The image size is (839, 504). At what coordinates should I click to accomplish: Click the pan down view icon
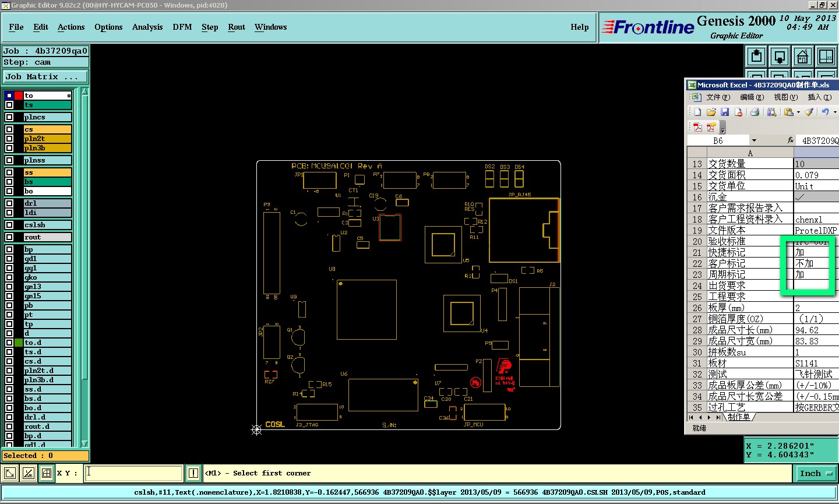(780, 57)
